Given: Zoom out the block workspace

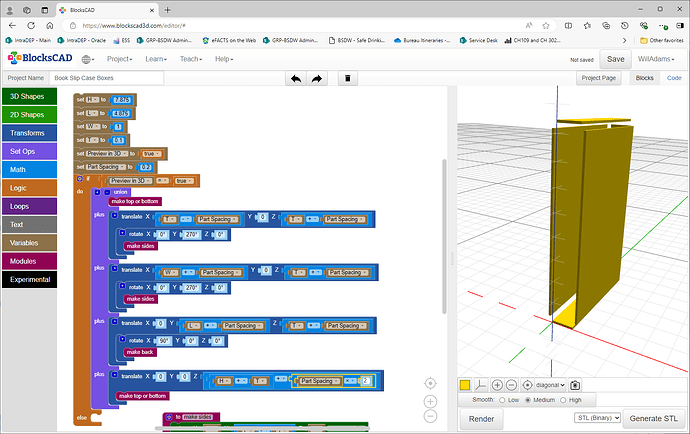Looking at the screenshot, I should pyautogui.click(x=430, y=416).
